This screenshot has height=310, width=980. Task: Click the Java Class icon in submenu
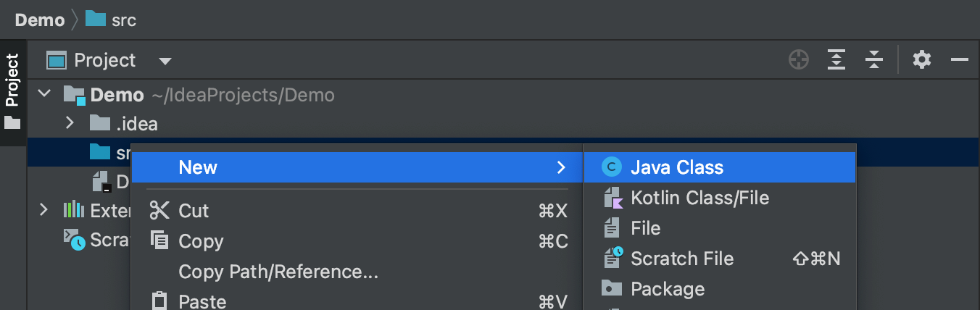(x=612, y=167)
